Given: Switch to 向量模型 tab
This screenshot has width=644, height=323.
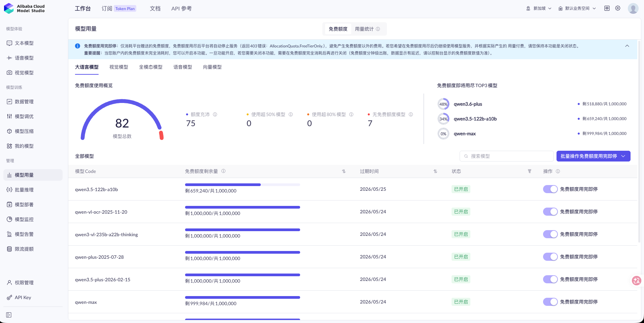Looking at the screenshot, I should 212,67.
